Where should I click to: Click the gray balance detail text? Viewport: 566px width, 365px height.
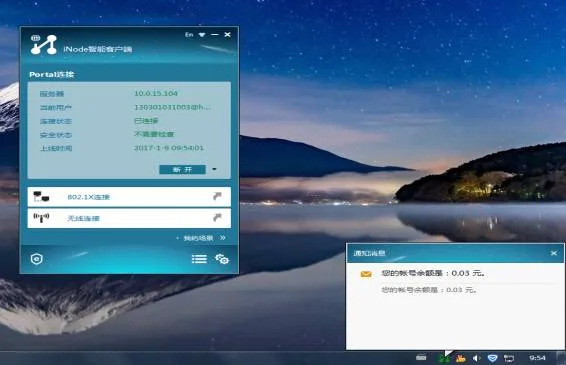[x=429, y=290]
